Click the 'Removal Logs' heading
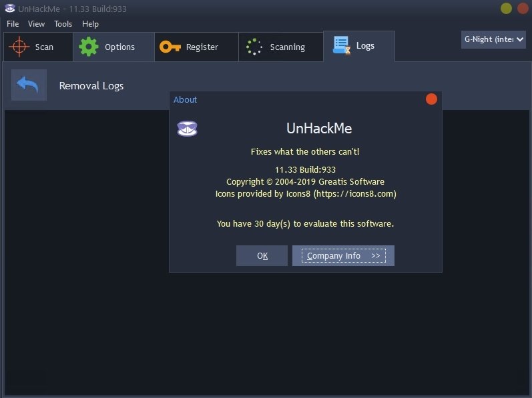This screenshot has height=398, width=532. pyautogui.click(x=91, y=86)
